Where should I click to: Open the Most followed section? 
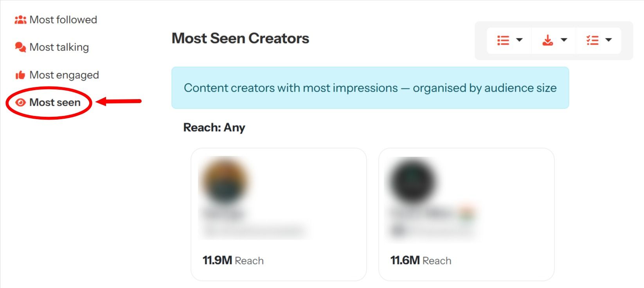coord(63,20)
